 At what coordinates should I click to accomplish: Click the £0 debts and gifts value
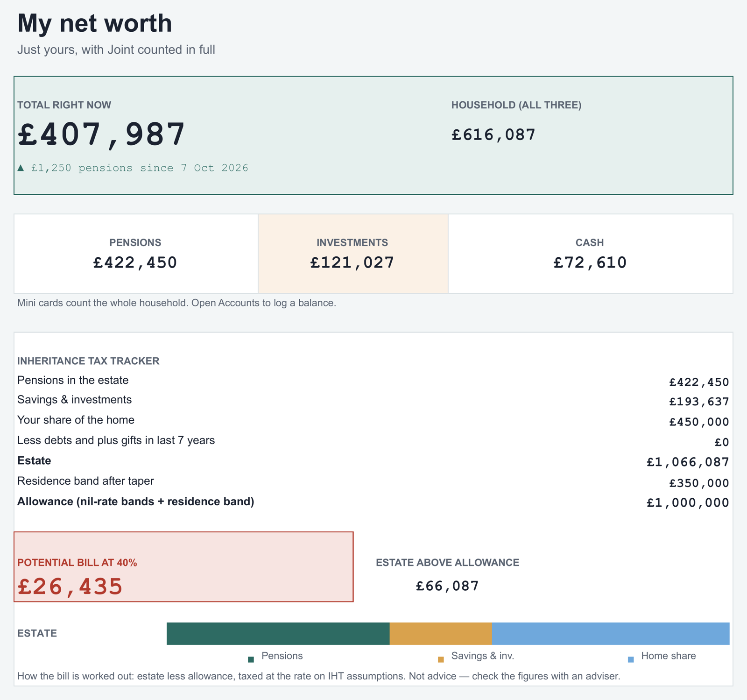pyautogui.click(x=722, y=442)
